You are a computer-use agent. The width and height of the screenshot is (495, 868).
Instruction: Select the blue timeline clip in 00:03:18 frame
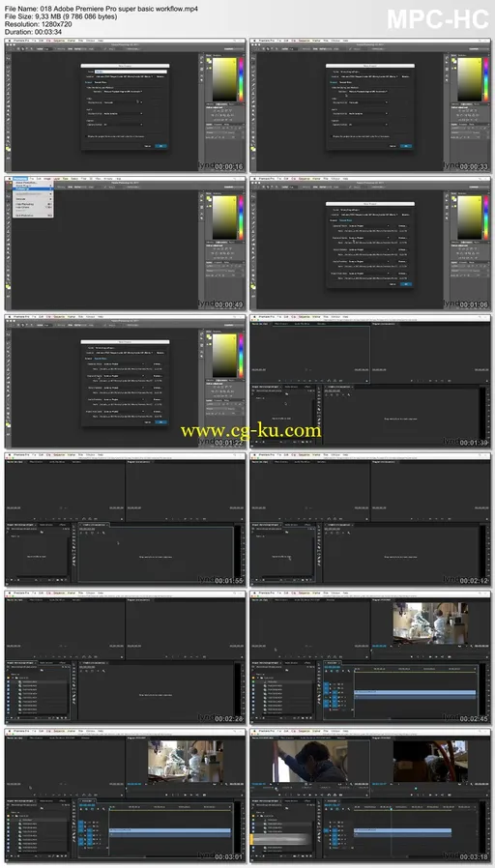[402, 831]
